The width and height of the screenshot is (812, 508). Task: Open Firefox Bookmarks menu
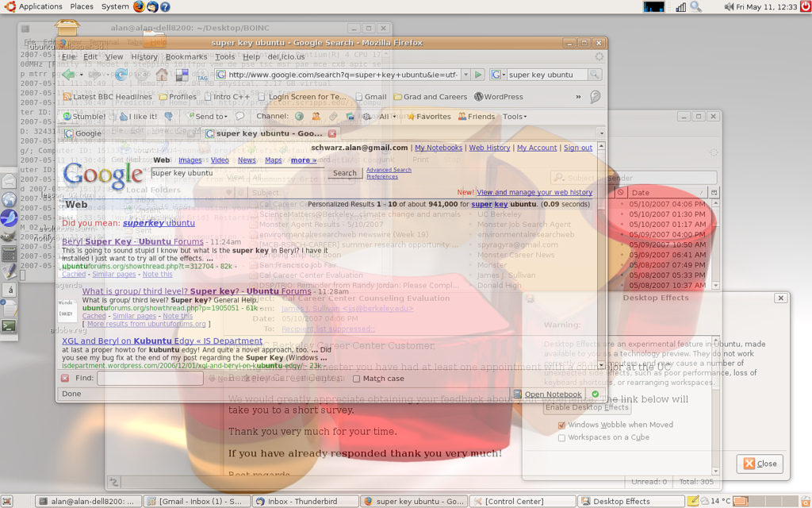[x=186, y=57]
